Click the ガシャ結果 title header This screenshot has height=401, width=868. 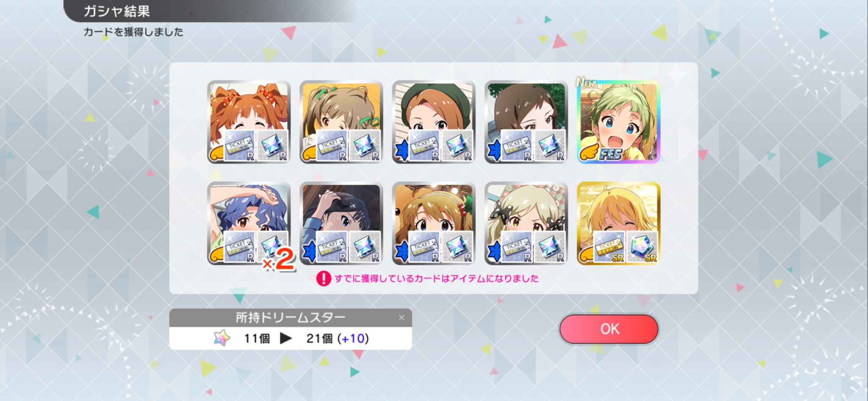click(117, 11)
